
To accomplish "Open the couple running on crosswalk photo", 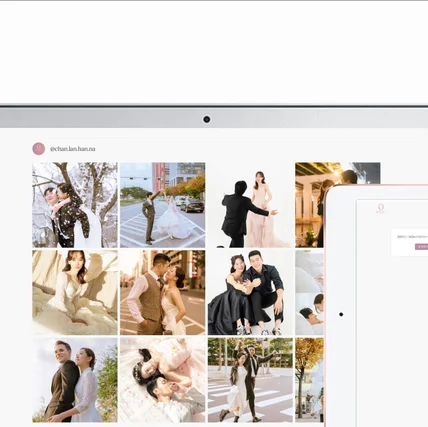I will 250,380.
